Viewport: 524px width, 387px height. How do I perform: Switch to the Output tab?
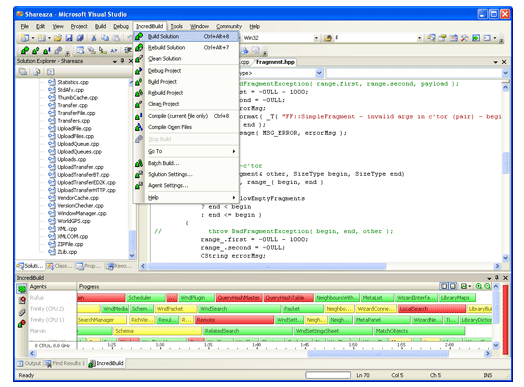pyautogui.click(x=29, y=363)
